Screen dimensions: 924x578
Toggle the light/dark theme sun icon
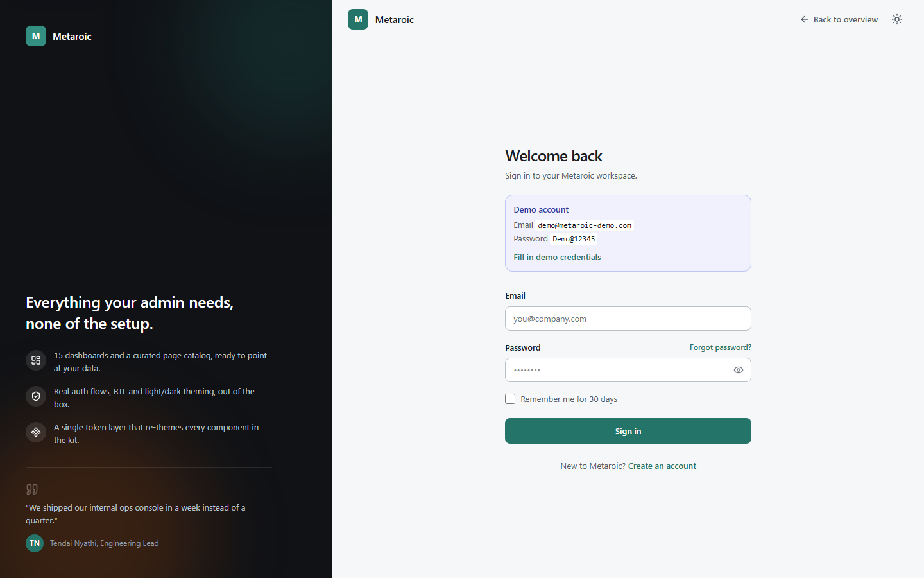(897, 19)
